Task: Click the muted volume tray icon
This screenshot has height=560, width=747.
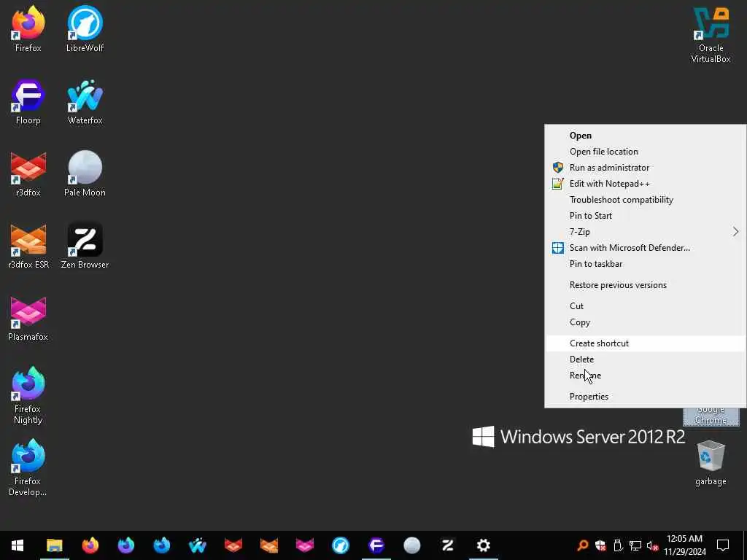Action: pos(653,545)
